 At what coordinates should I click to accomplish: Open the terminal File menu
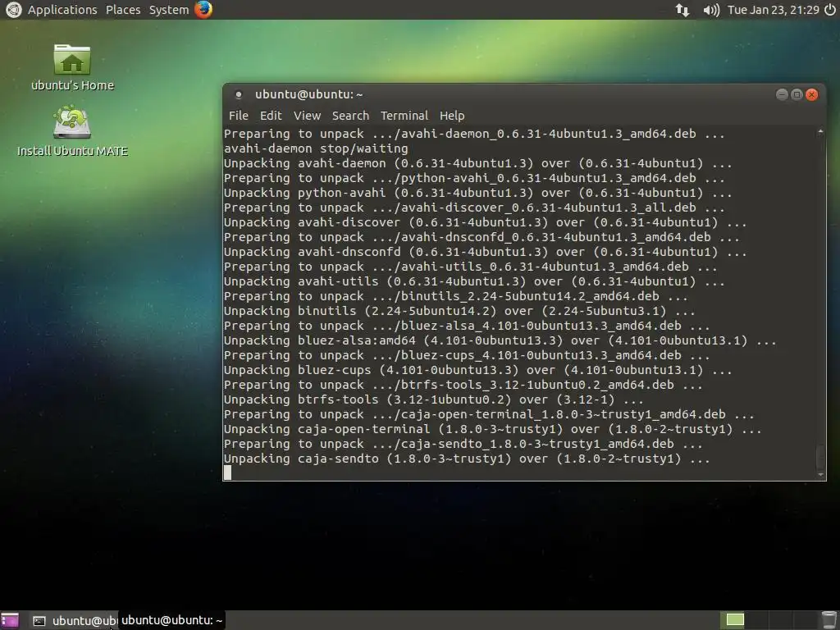pos(239,115)
